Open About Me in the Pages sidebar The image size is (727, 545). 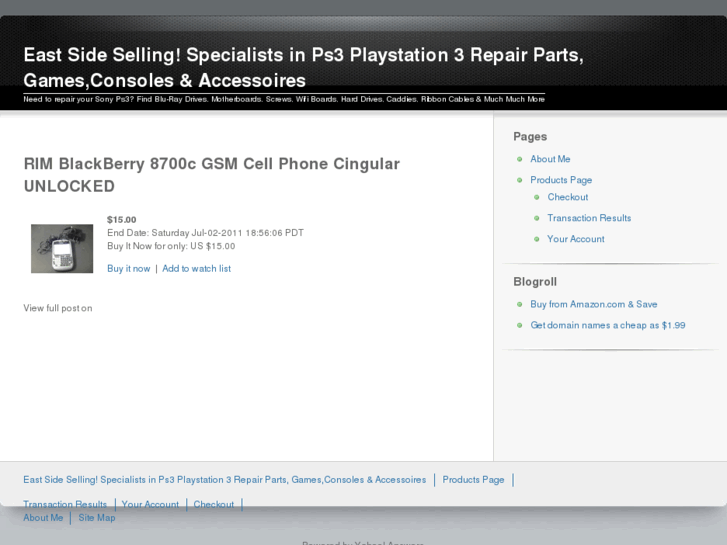550,159
